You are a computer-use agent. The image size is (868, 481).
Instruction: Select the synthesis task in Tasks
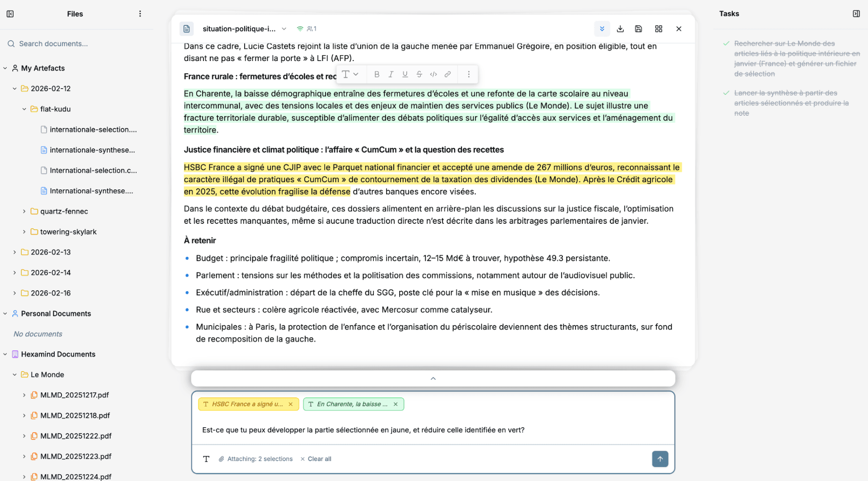(x=791, y=103)
